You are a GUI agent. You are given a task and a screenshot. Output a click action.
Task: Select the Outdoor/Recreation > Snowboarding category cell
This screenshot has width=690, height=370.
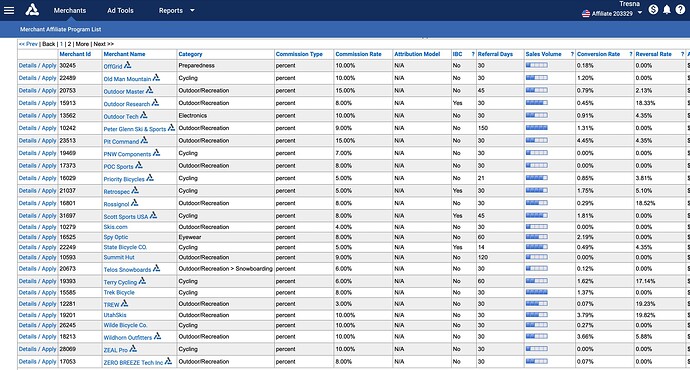click(225, 268)
